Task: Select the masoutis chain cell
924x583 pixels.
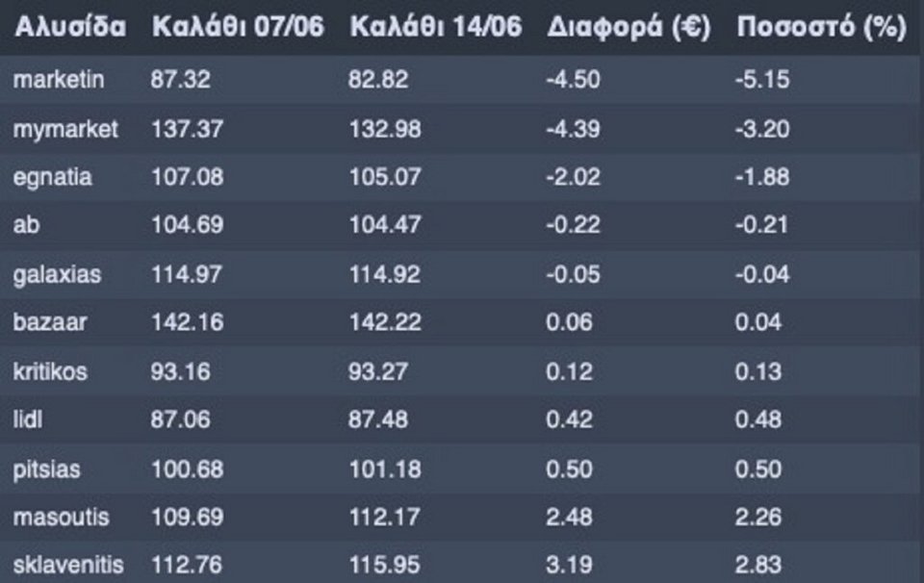Action: pyautogui.click(x=62, y=517)
